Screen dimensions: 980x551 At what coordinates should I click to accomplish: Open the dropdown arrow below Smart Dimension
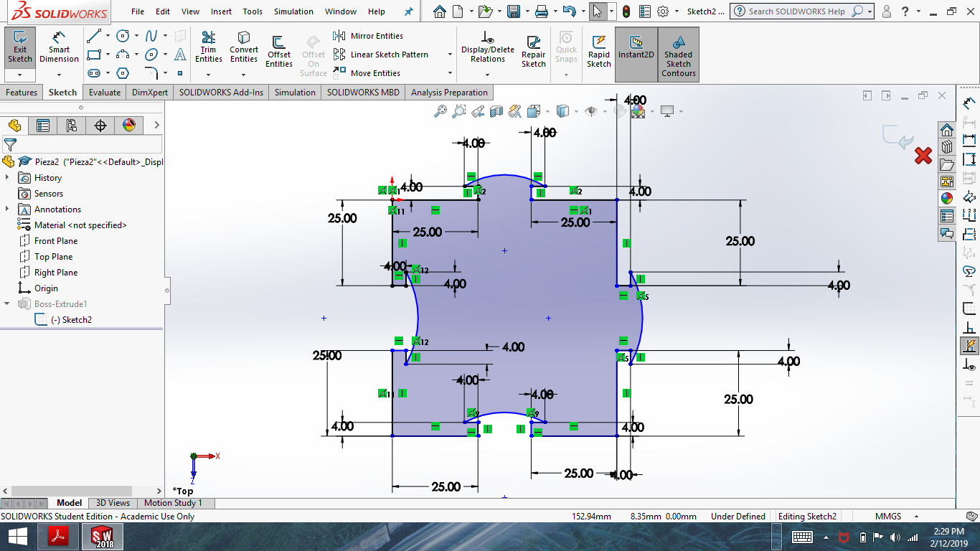point(60,74)
